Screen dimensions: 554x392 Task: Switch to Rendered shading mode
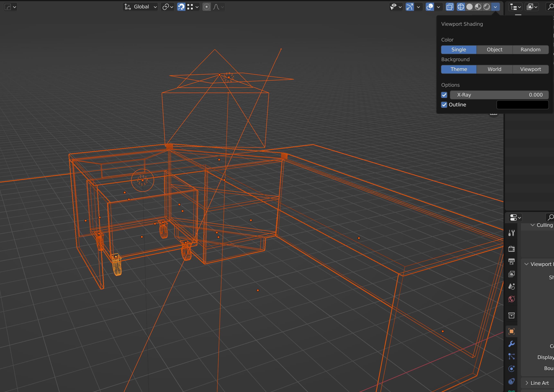pyautogui.click(x=487, y=7)
